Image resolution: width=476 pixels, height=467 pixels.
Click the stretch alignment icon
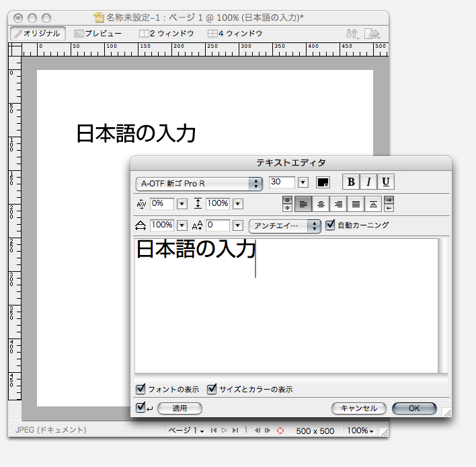[x=373, y=204]
